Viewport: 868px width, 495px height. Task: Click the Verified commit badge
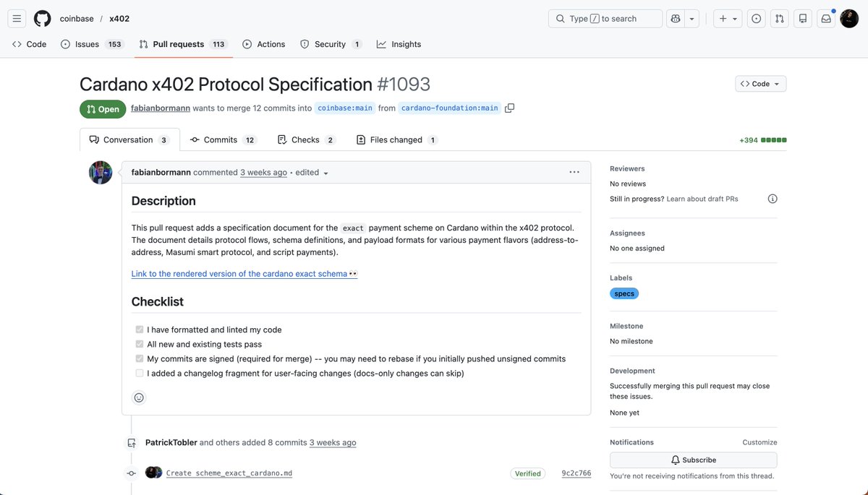(x=527, y=473)
